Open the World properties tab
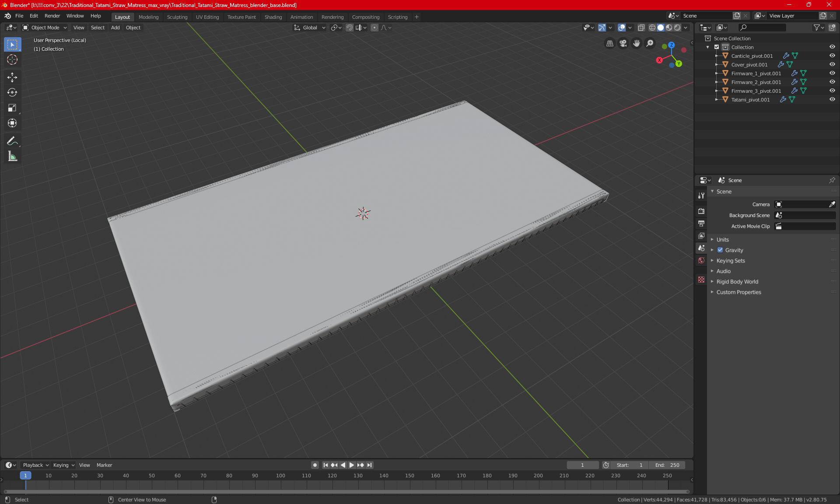The image size is (840, 504). (x=701, y=260)
